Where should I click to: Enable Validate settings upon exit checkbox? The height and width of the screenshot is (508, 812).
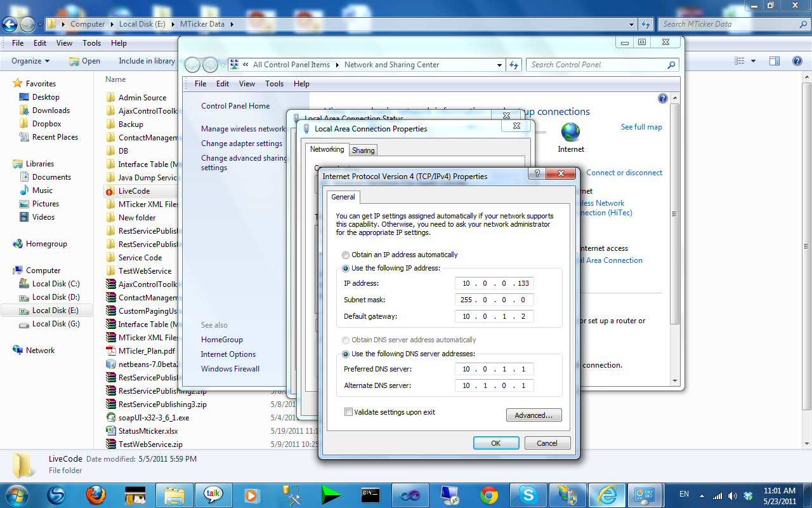coord(348,412)
